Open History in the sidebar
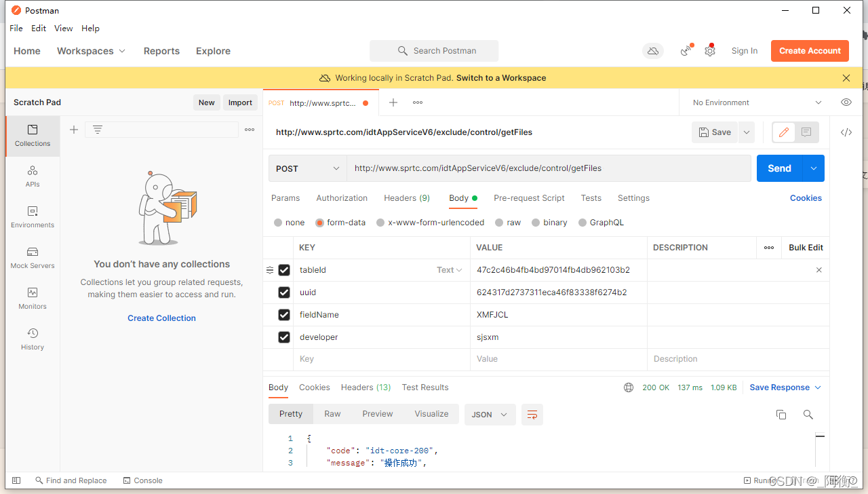 (33, 339)
